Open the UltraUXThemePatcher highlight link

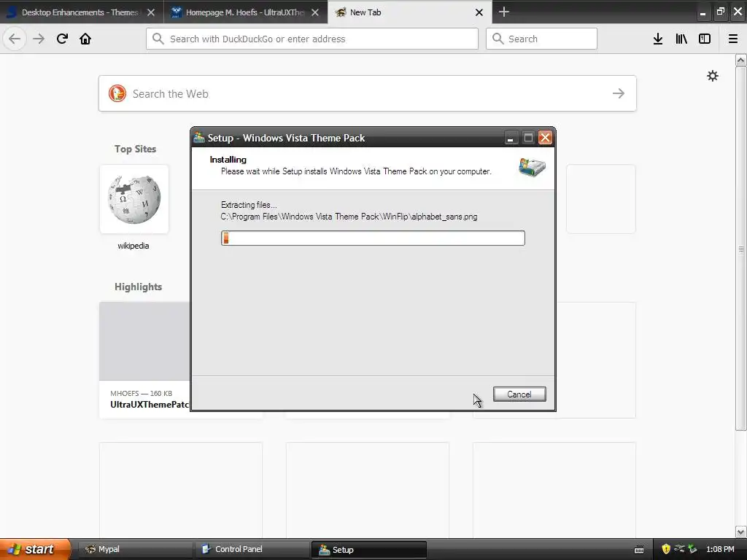pos(150,404)
